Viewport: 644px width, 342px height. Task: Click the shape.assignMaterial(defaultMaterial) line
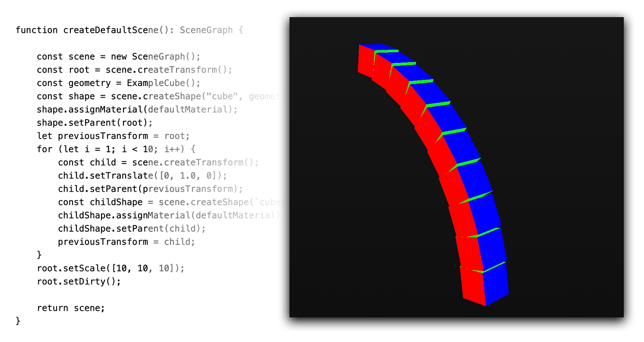(x=137, y=109)
